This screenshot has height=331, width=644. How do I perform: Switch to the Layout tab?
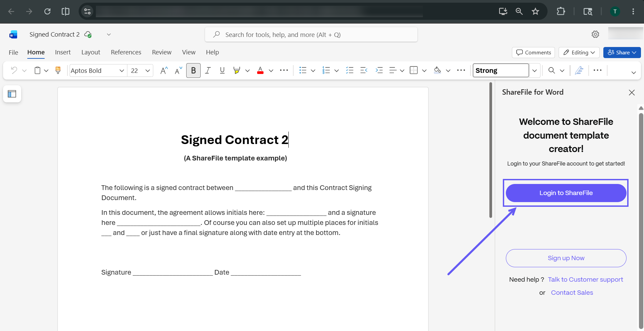[91, 52]
